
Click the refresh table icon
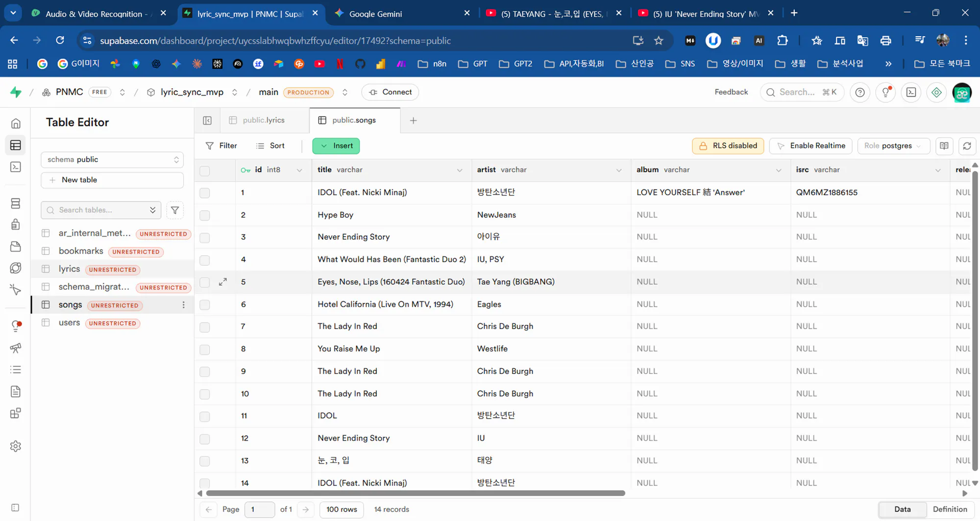967,146
